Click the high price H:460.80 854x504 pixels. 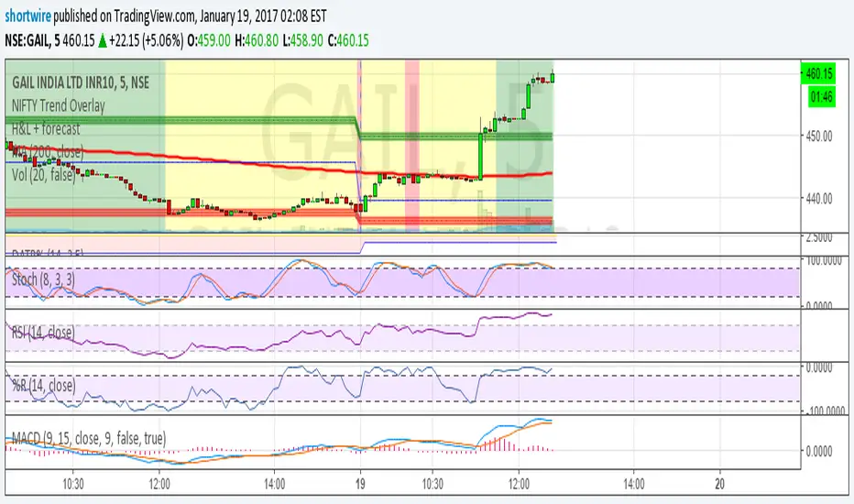(257, 41)
